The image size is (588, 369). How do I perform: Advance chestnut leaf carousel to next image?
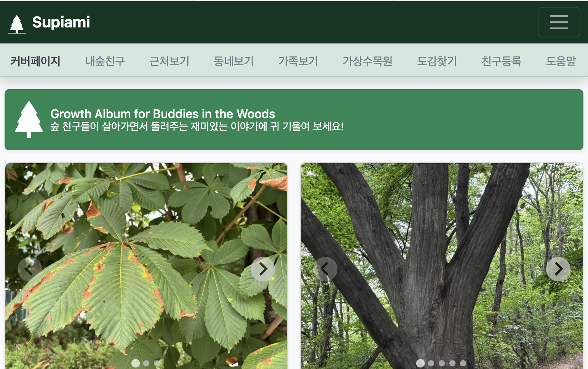click(x=263, y=269)
